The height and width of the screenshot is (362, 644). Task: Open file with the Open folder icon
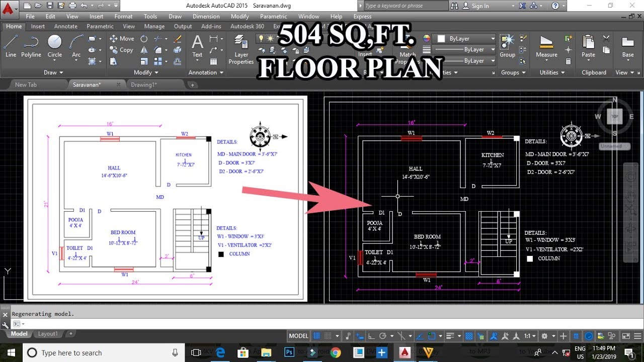click(39, 6)
